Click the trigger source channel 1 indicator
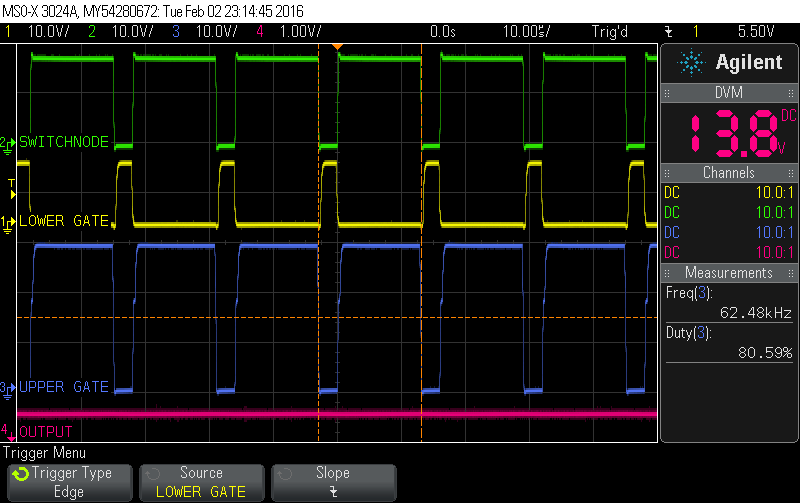The height and width of the screenshot is (503, 800). point(695,32)
